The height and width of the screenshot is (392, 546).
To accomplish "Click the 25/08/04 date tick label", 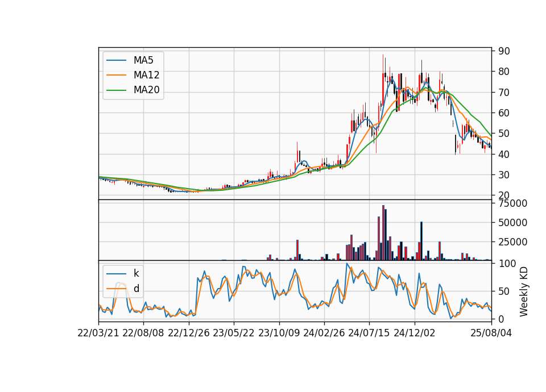I will coord(491,333).
